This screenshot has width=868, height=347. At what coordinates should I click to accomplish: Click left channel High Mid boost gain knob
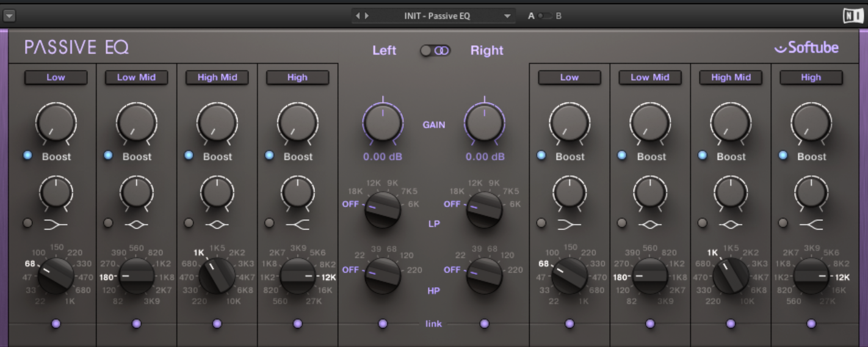(217, 122)
